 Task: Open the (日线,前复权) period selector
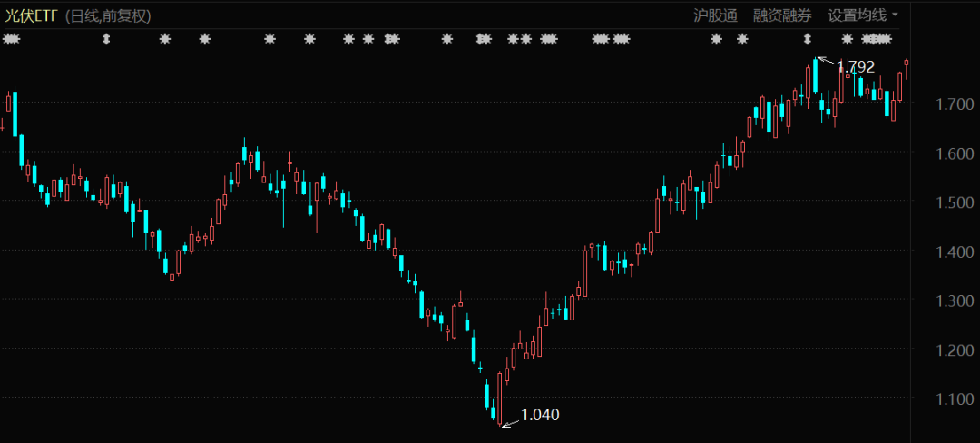coord(108,15)
